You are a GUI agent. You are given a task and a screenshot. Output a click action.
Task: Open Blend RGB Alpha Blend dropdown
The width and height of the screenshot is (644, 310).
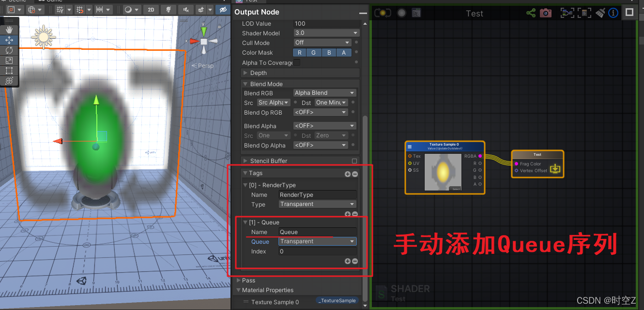[325, 93]
